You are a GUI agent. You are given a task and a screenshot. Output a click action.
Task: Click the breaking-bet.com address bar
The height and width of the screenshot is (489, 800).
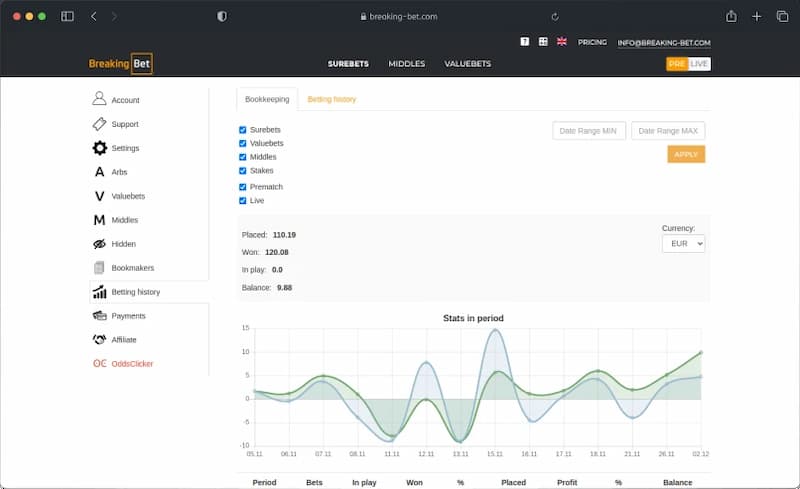(399, 16)
